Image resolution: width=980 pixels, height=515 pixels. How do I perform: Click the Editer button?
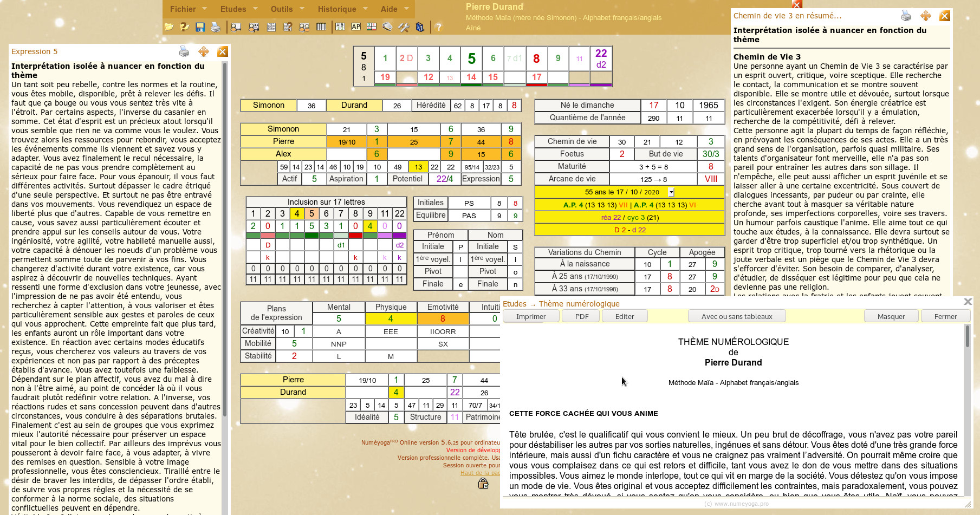pos(625,316)
